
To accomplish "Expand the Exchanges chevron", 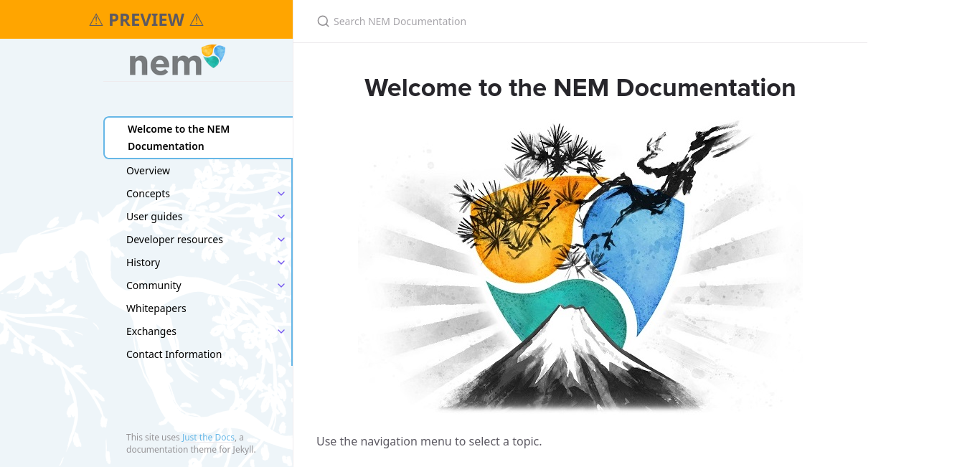I will coord(281,331).
